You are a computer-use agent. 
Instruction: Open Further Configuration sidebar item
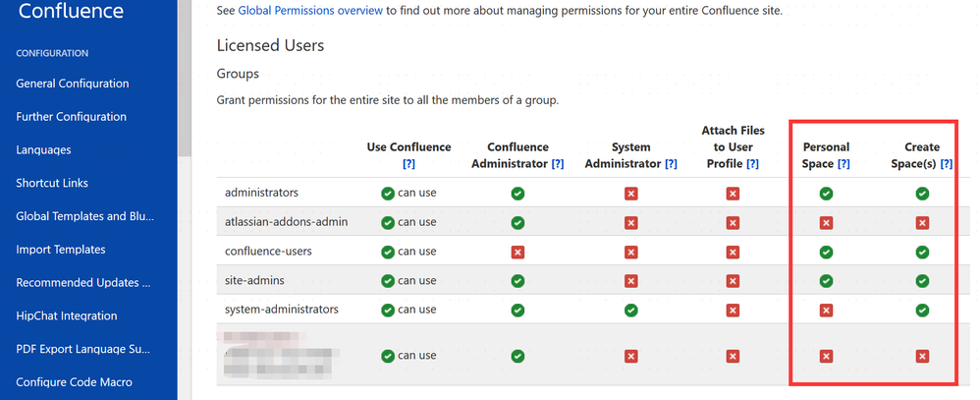click(x=72, y=116)
